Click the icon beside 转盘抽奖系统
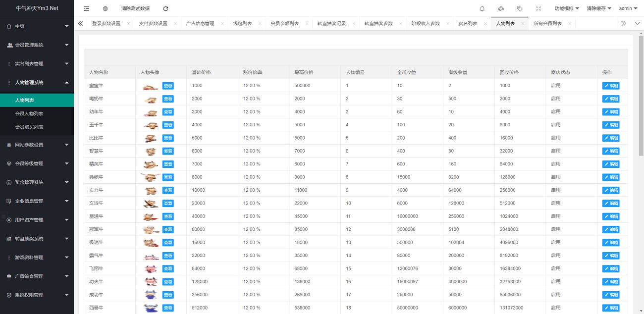 (x=9, y=239)
